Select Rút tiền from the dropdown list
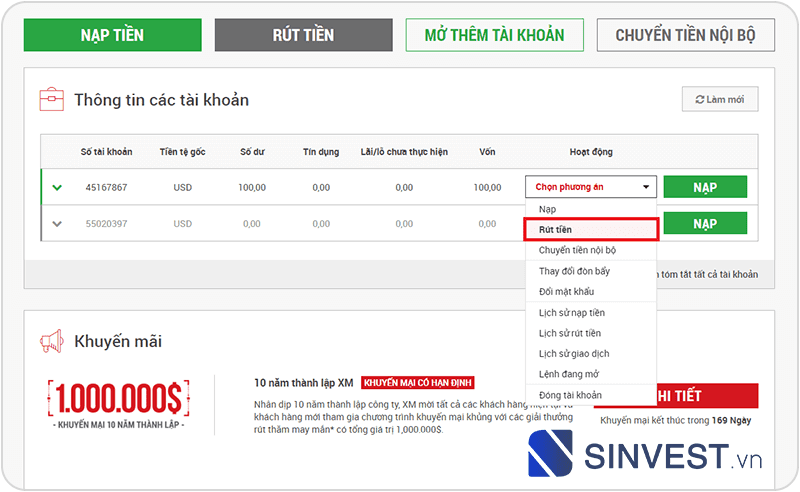Image resolution: width=800 pixels, height=492 pixels. click(x=591, y=230)
